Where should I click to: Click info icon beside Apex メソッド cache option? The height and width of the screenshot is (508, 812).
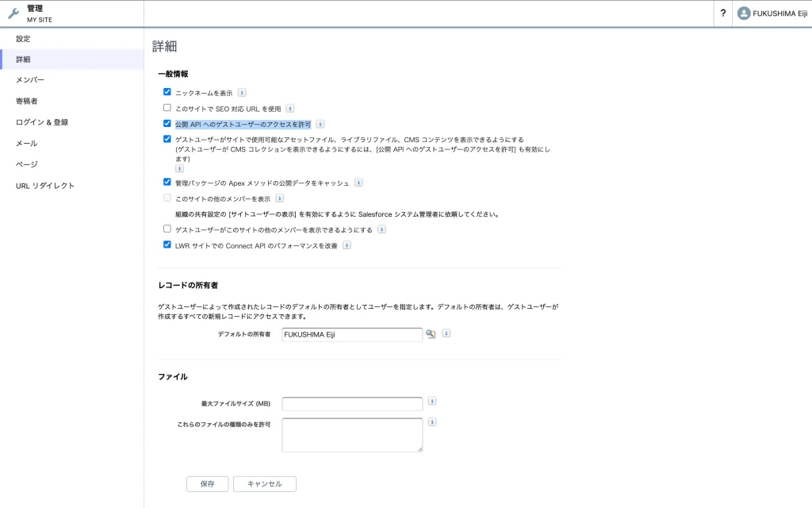[x=358, y=182]
